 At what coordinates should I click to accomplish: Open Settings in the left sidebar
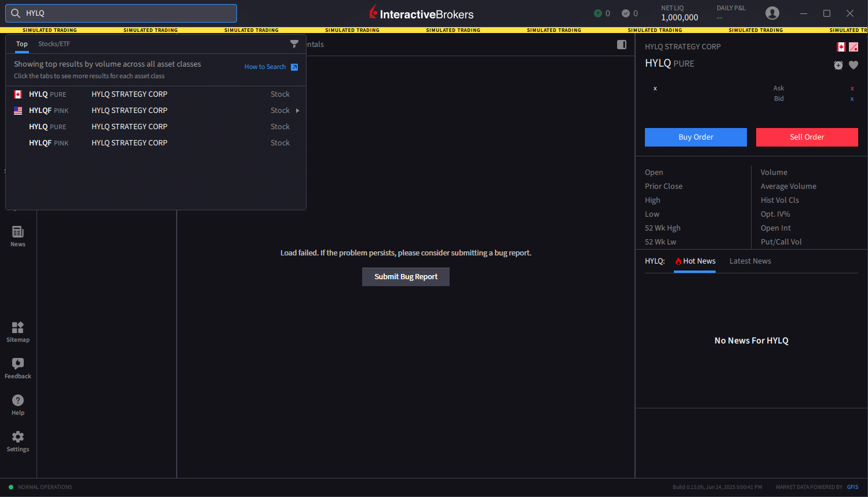click(18, 441)
